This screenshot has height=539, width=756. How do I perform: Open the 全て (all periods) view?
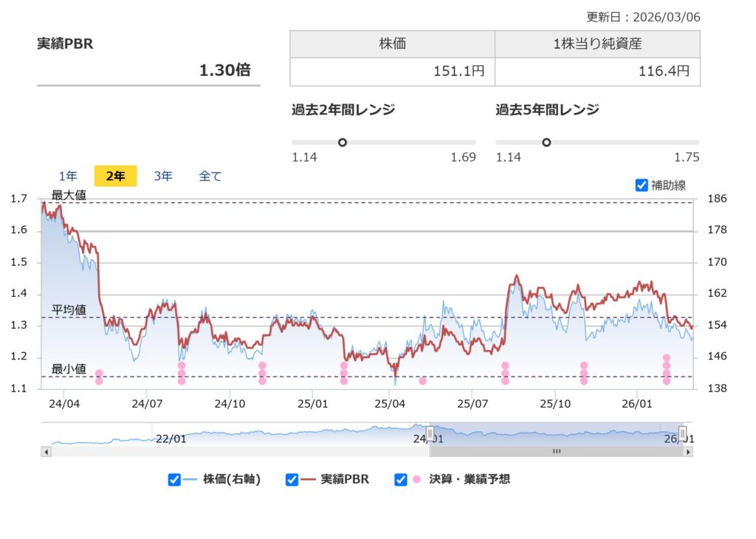[x=209, y=176]
